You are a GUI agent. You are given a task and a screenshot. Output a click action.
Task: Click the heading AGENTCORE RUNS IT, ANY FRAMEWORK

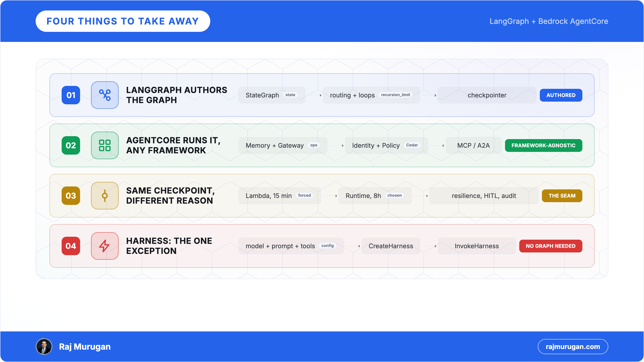pos(173,145)
